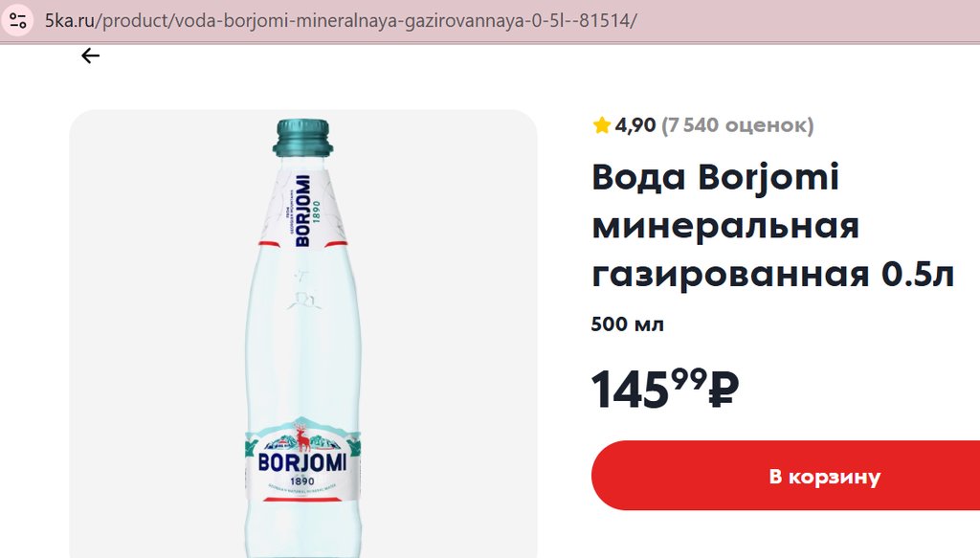This screenshot has width=980, height=558.
Task: Select the page URL in address bar
Action: pyautogui.click(x=383, y=21)
